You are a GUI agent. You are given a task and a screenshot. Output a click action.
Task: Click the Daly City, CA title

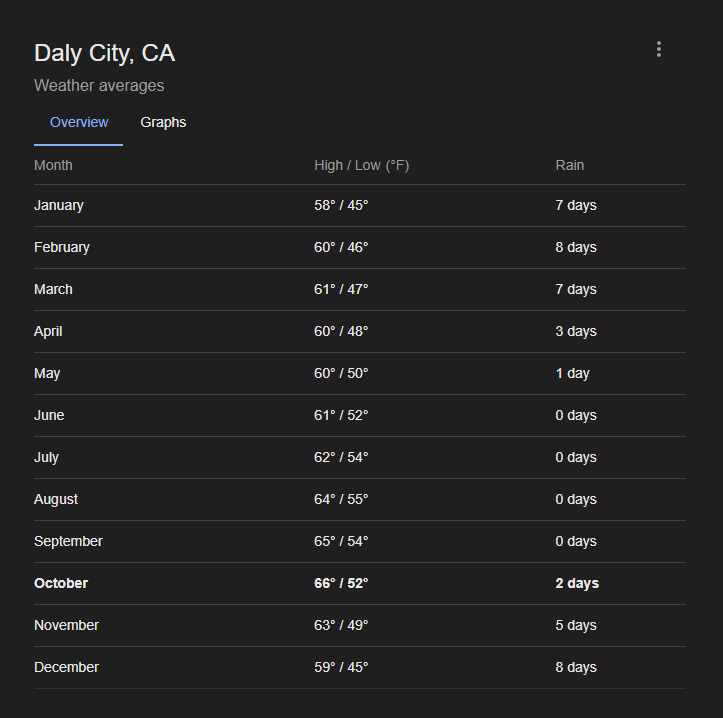105,53
